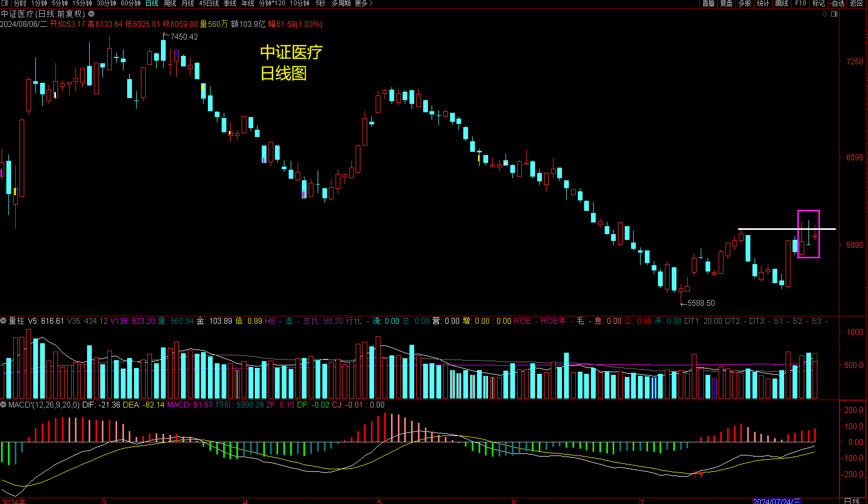Viewport: 868px width, 504px height.
Task: Click the 2024/07/24 date marker on timeline
Action: tap(777, 501)
